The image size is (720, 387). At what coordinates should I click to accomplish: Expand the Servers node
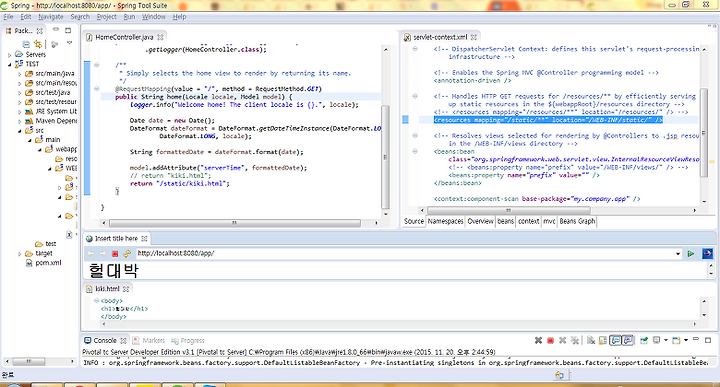(x=9, y=55)
